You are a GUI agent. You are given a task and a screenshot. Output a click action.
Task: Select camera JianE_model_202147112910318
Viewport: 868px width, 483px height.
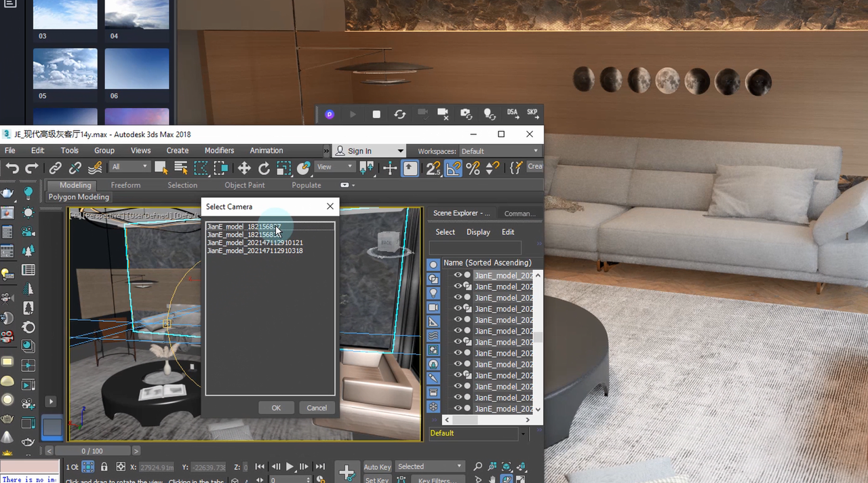click(255, 251)
